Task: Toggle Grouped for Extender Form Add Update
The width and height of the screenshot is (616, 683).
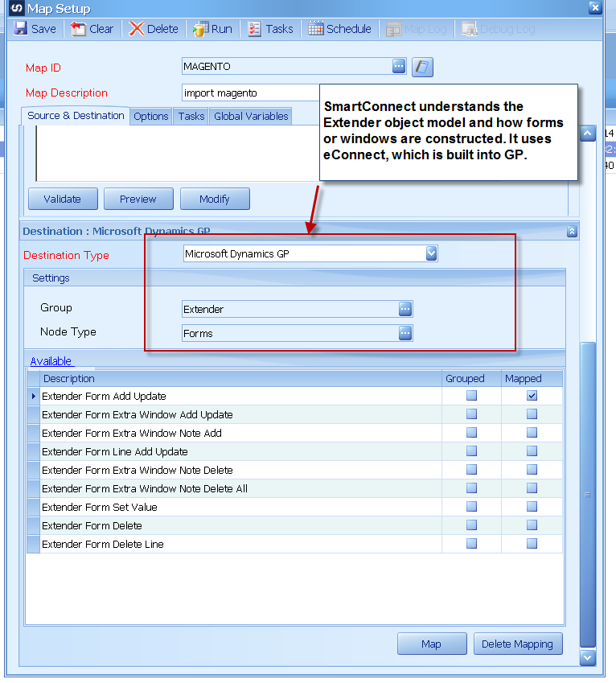Action: pyautogui.click(x=471, y=396)
